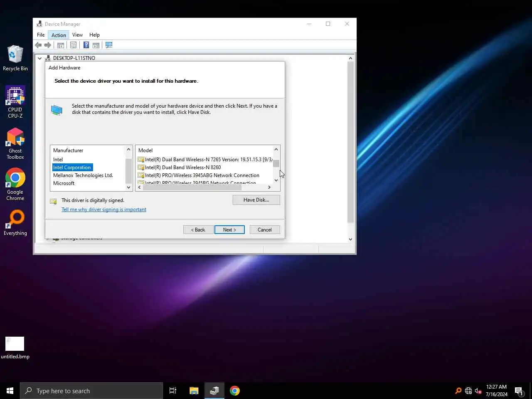The height and width of the screenshot is (399, 532).
Task: Click the driver icon for Wireless-N 8260
Action: (x=141, y=167)
